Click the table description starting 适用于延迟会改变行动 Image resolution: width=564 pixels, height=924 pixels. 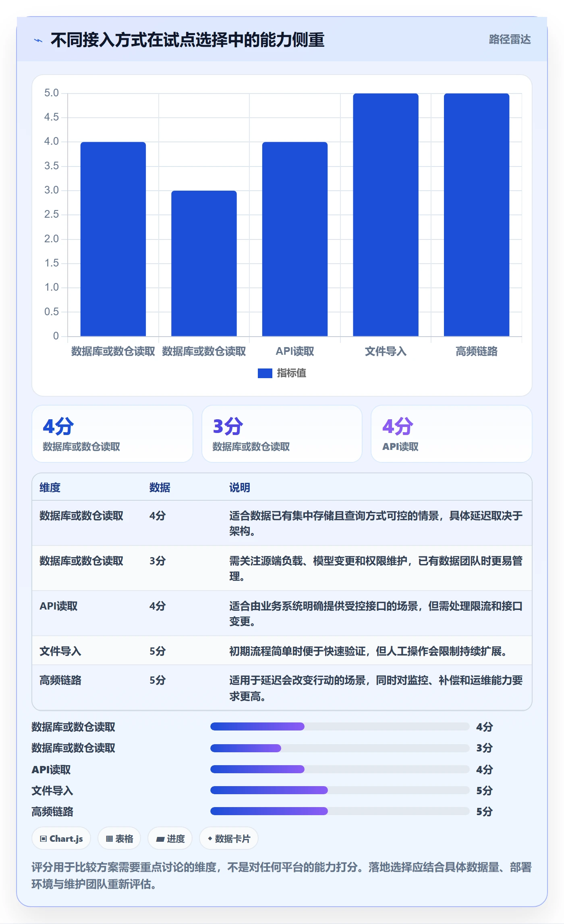[376, 688]
